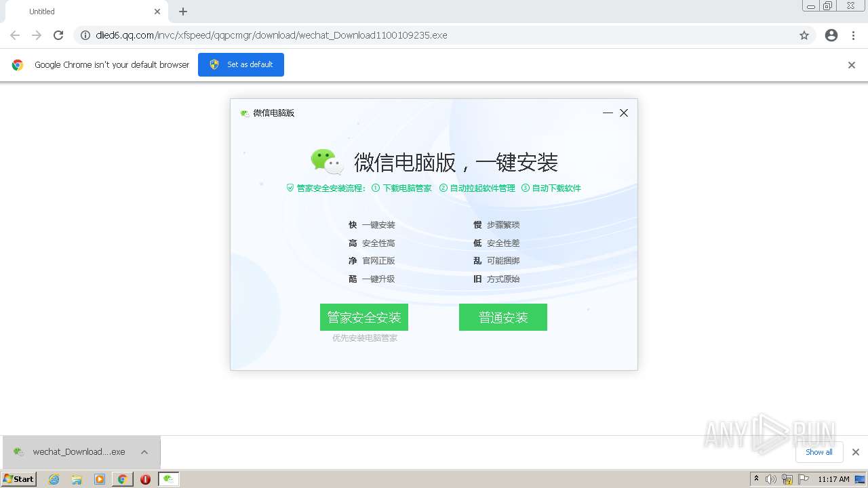Switch to Chrome in taskbar
Screen dimensions: 868x488
[x=122, y=479]
